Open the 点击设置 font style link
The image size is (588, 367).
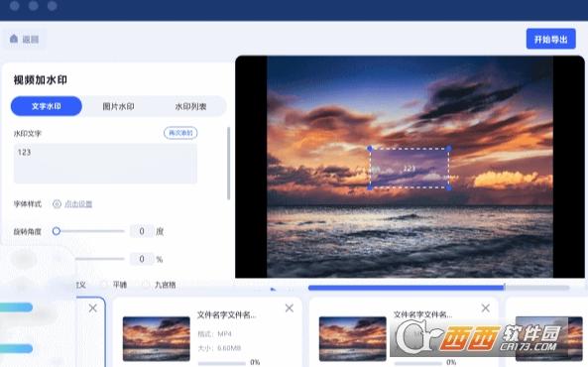pyautogui.click(x=78, y=203)
